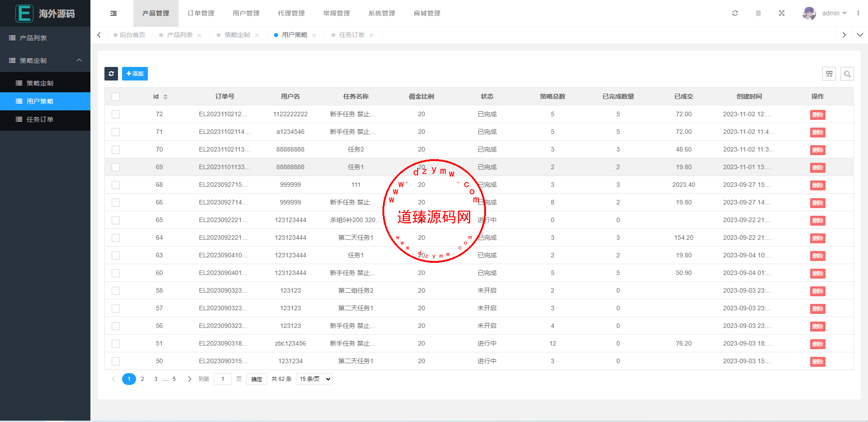868x422 pixels.
Task: Check the checkbox for row id 51
Action: (116, 344)
